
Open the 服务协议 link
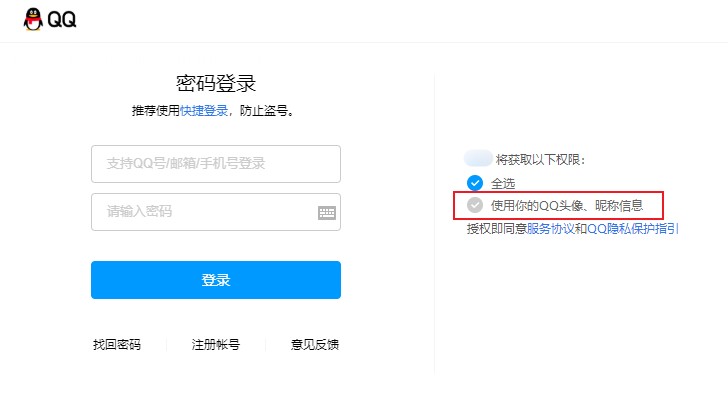[x=551, y=229]
